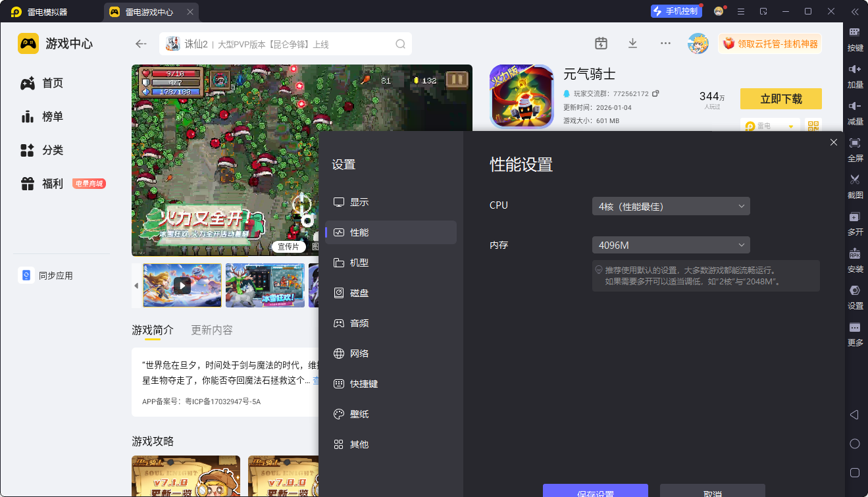Collapse the right sidebar with double chevron
The height and width of the screenshot is (497, 868).
855,12
